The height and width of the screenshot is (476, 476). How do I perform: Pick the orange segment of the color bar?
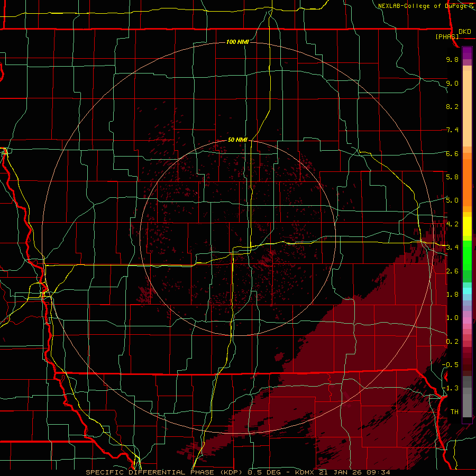click(x=467, y=182)
